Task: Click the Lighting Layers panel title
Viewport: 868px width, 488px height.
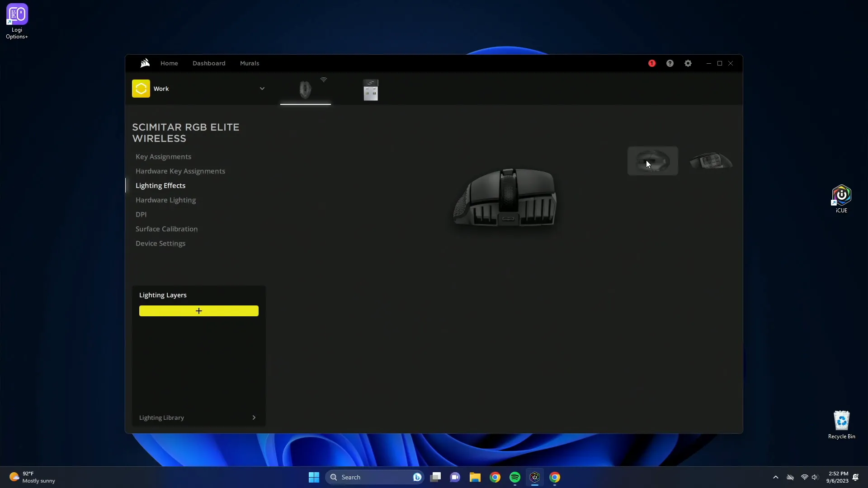Action: [x=163, y=295]
